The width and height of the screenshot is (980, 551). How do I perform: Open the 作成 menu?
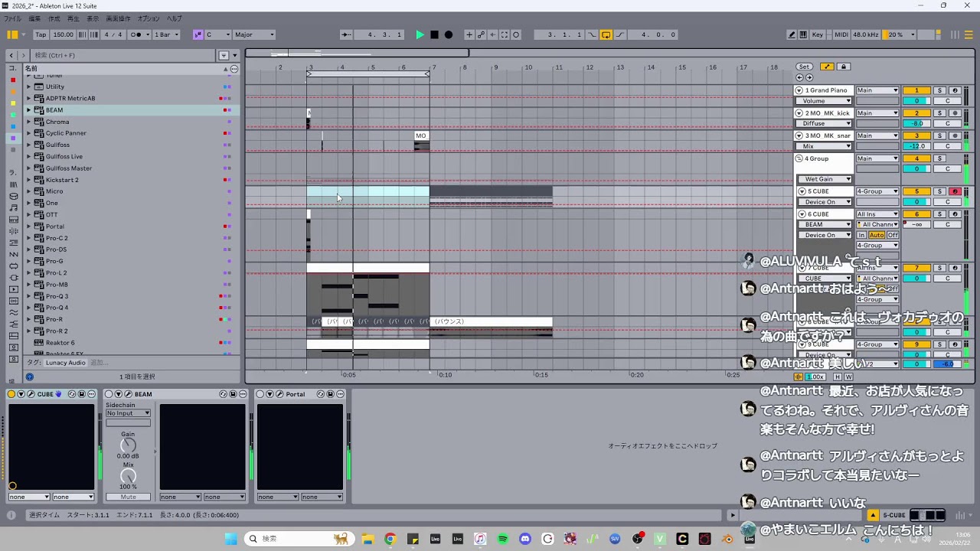tap(54, 18)
